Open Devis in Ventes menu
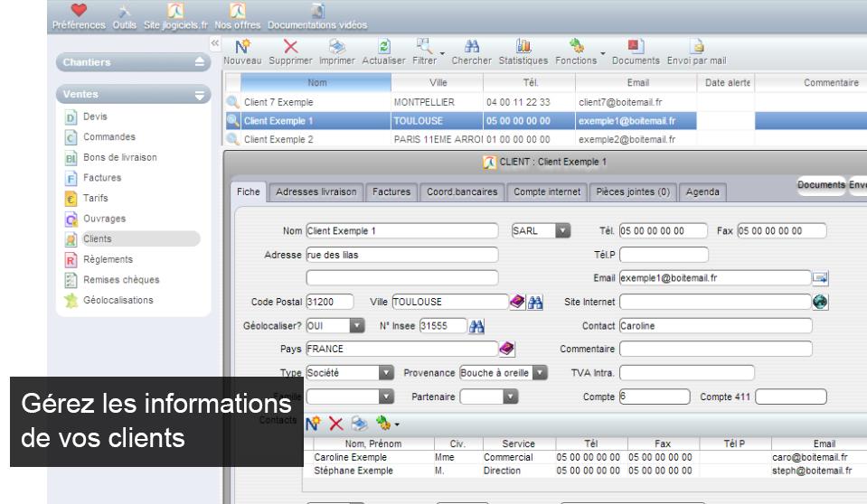The width and height of the screenshot is (867, 504). click(95, 117)
